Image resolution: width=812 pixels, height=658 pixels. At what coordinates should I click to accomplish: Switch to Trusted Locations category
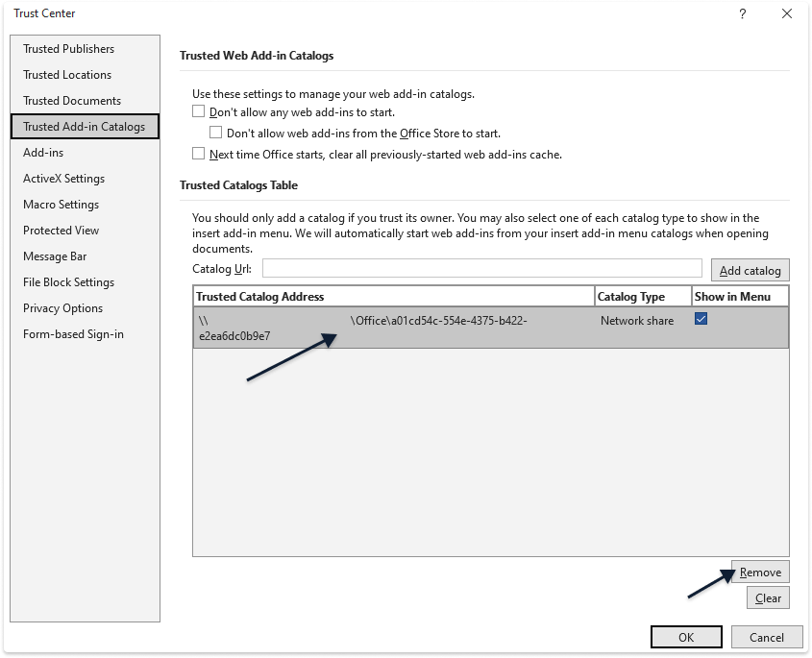click(67, 75)
